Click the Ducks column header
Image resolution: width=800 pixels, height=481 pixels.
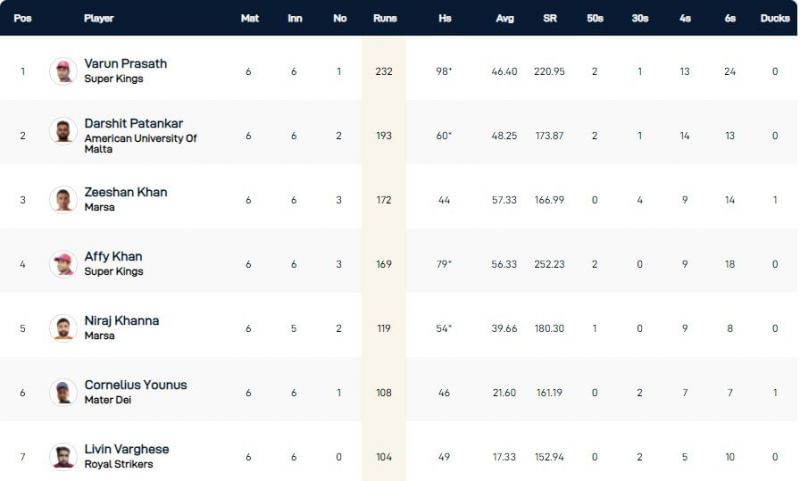tap(774, 18)
